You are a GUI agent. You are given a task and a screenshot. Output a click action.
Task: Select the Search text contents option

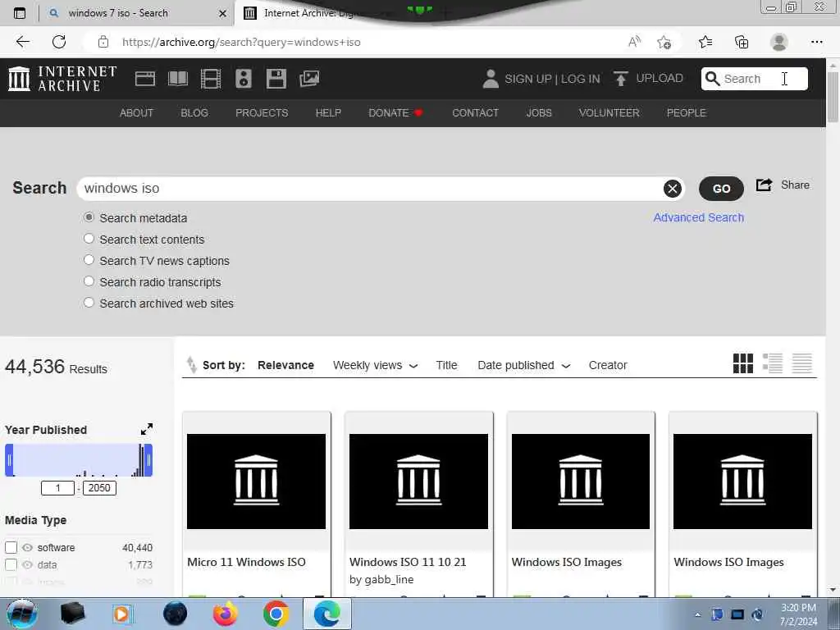pyautogui.click(x=89, y=239)
